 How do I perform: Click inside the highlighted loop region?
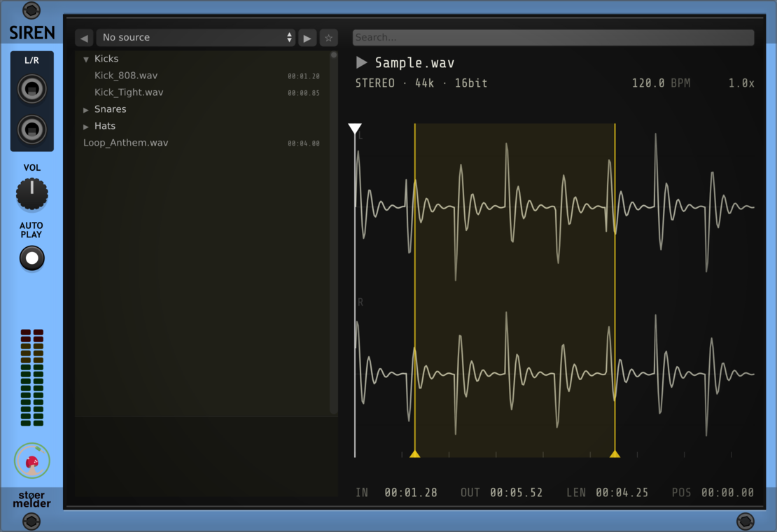[x=515, y=290]
